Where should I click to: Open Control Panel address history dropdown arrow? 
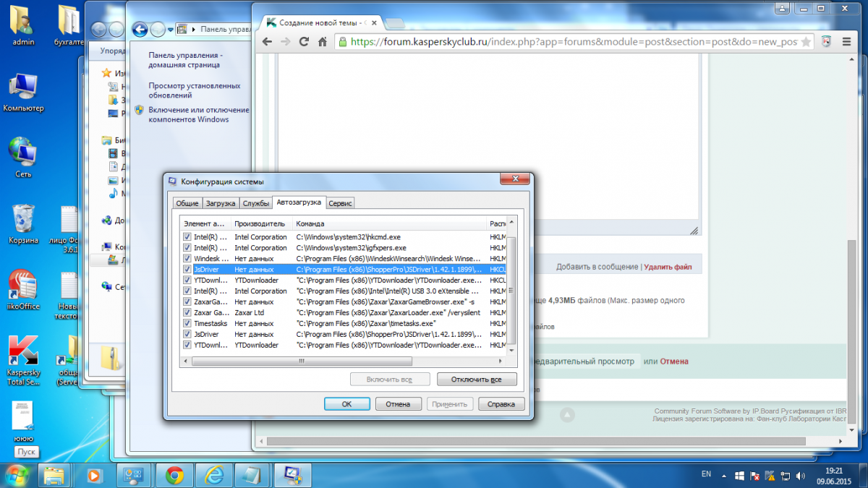171,30
